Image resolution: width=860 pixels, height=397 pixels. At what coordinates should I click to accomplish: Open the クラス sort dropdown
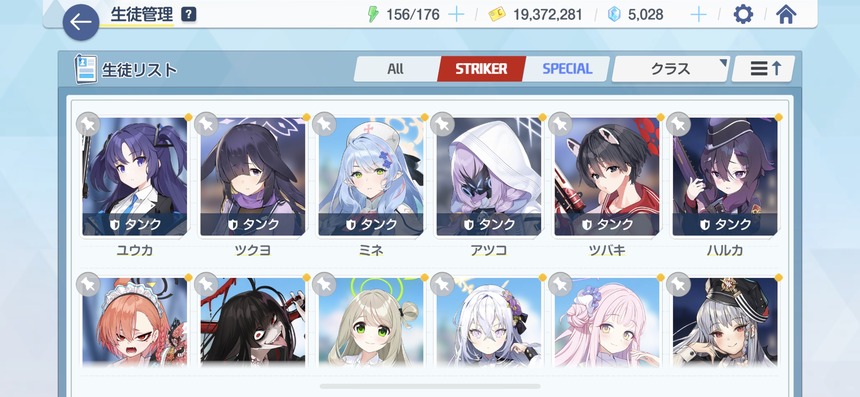point(670,69)
